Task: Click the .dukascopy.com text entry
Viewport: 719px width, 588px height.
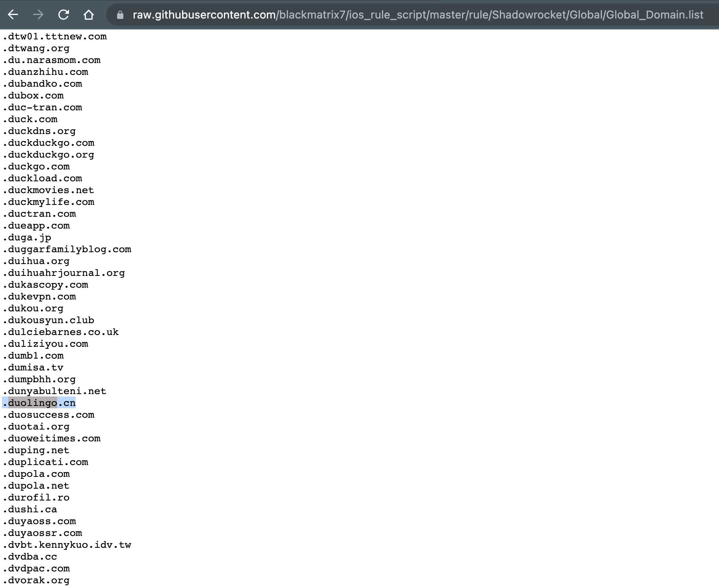Action: point(45,285)
